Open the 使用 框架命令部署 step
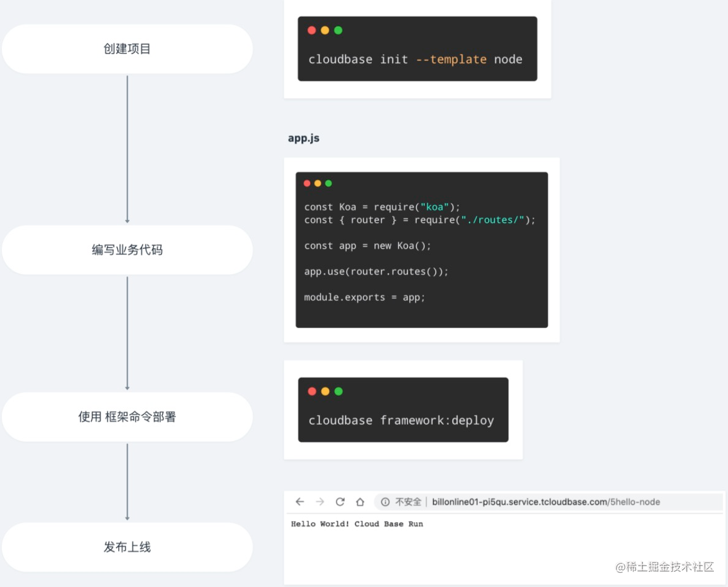Viewport: 728px width, 587px height. [x=127, y=417]
